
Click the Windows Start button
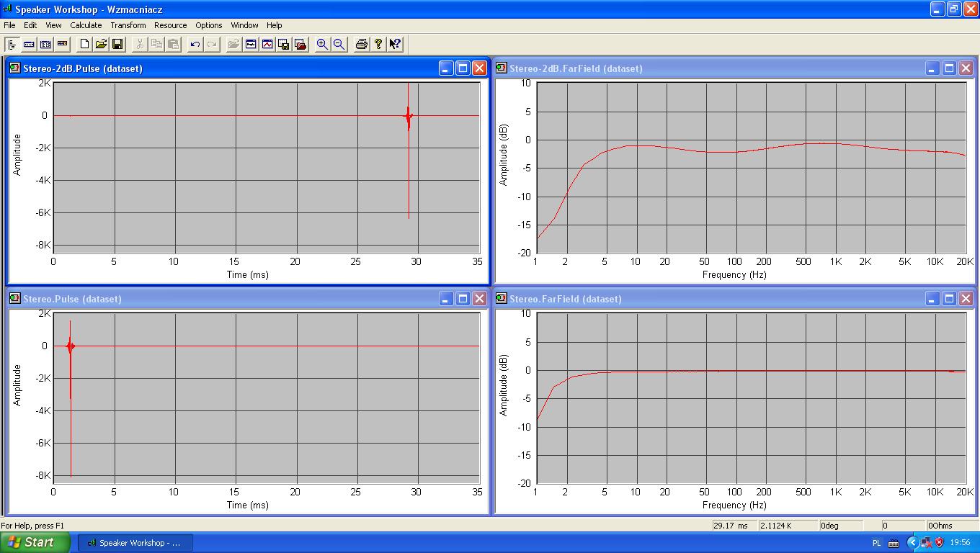[x=35, y=542]
